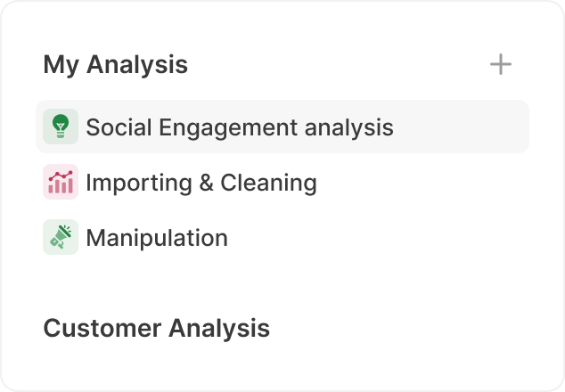Open the Manipulation analysis
The width and height of the screenshot is (565, 392).
156,238
